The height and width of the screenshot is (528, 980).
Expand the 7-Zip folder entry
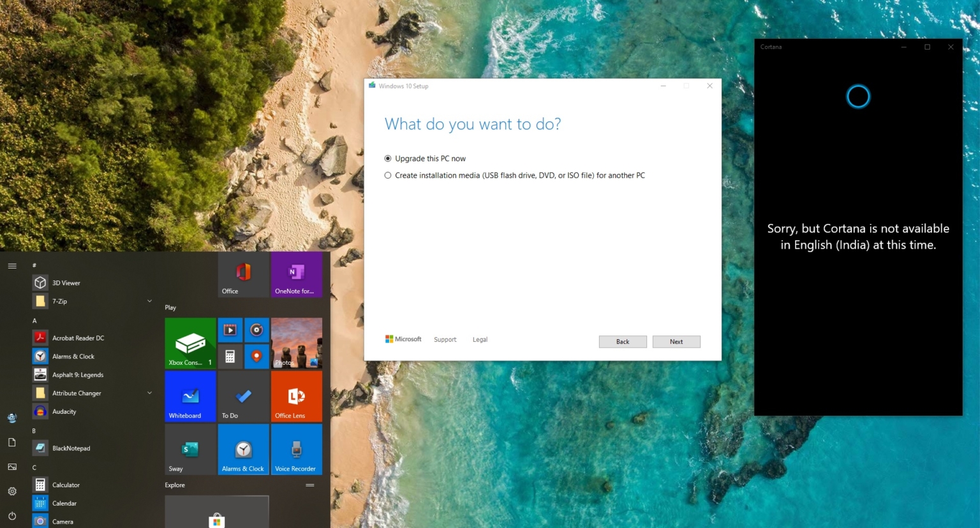(149, 300)
